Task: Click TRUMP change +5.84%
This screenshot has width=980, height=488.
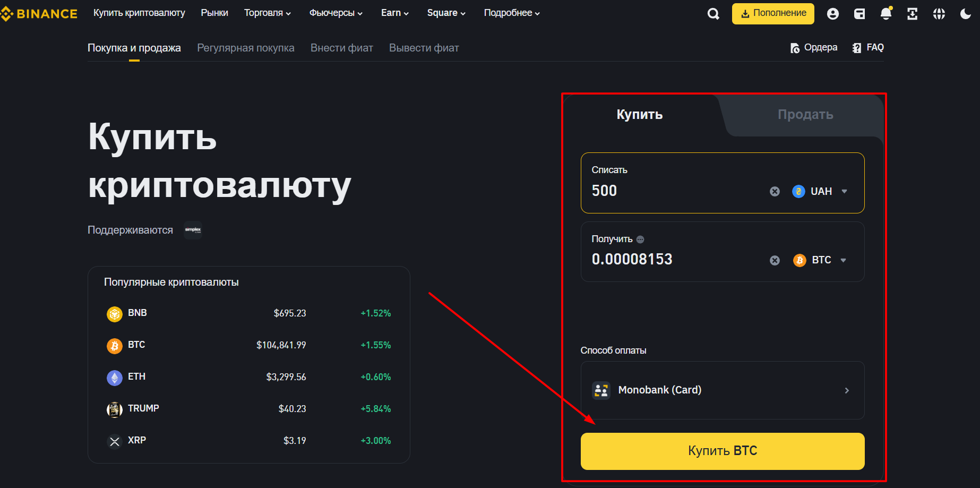Action: pyautogui.click(x=376, y=409)
